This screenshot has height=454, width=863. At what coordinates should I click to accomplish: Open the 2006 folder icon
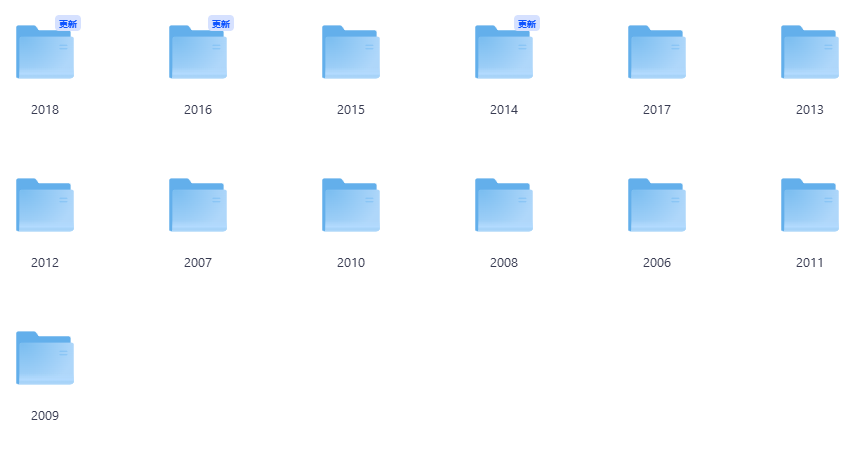tap(657, 205)
